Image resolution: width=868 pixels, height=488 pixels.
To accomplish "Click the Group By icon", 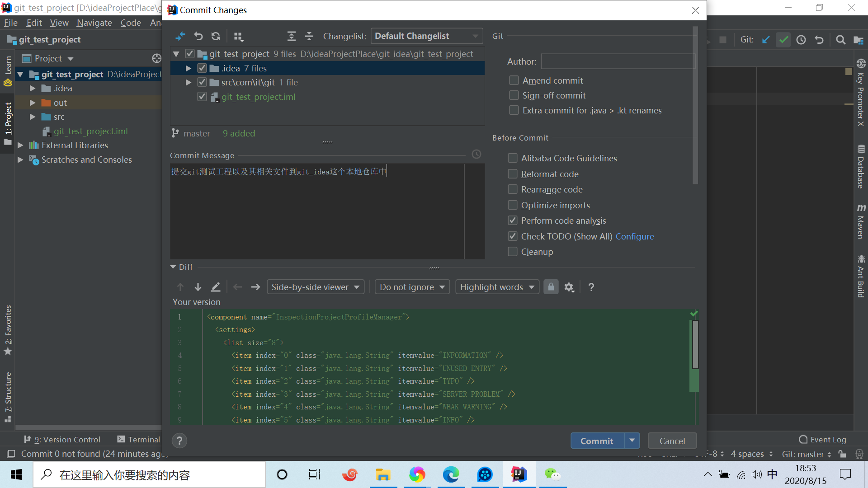I will [238, 36].
